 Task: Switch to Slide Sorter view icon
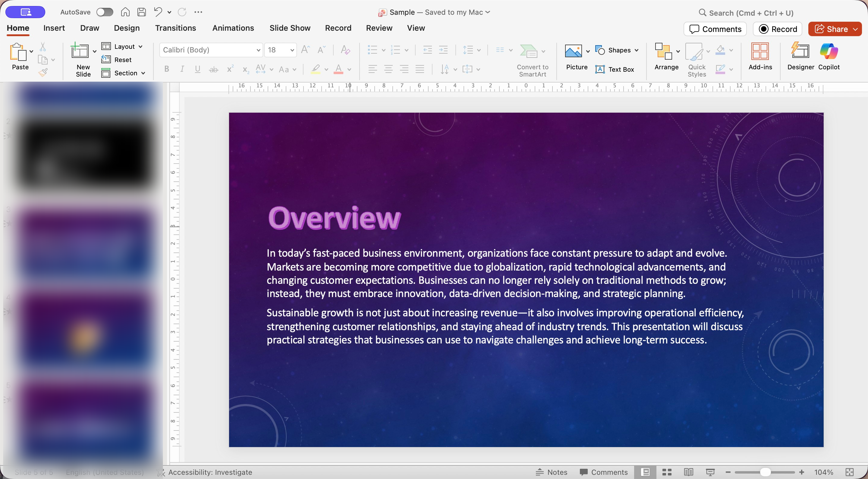coord(667,472)
